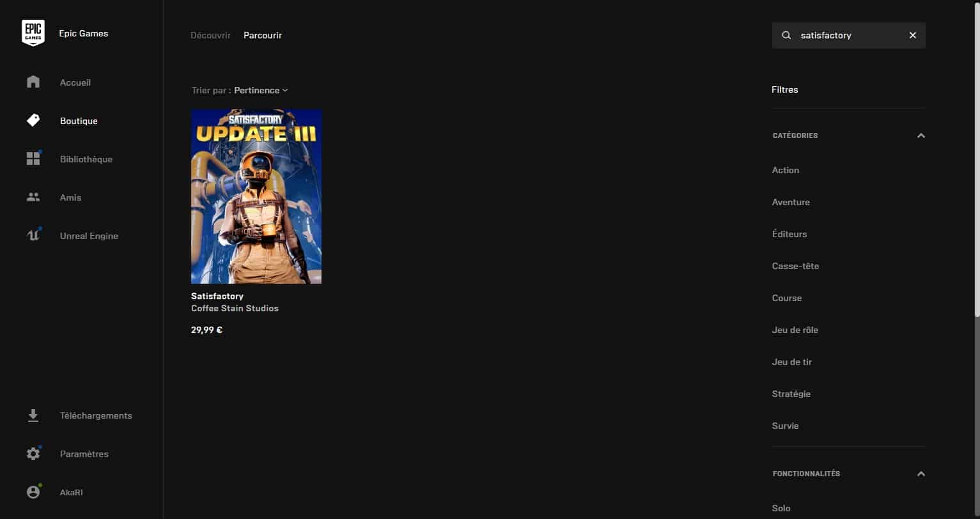Collapse the Fonctionnalités filter section

pos(921,474)
